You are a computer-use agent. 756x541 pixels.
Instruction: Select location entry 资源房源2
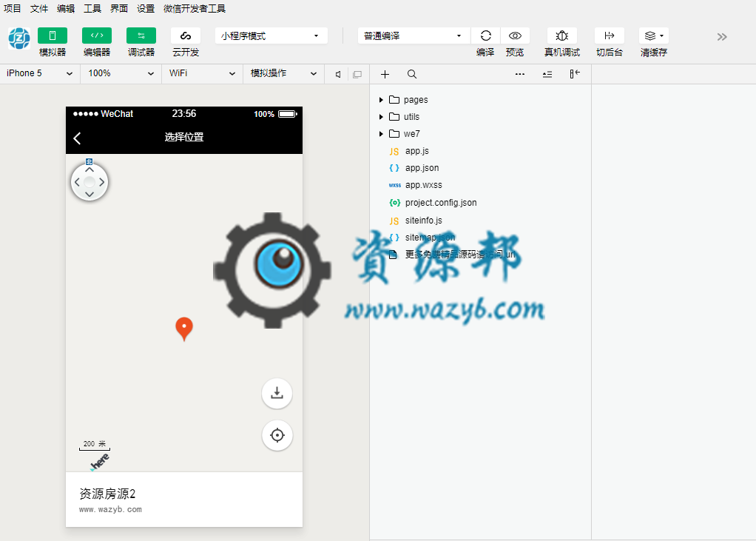[184, 500]
